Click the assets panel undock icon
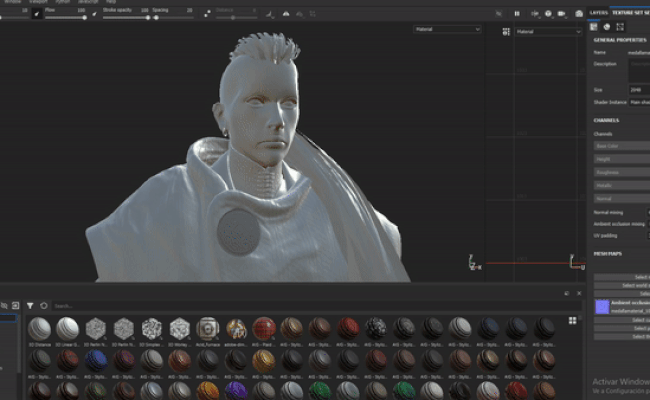 tap(567, 293)
